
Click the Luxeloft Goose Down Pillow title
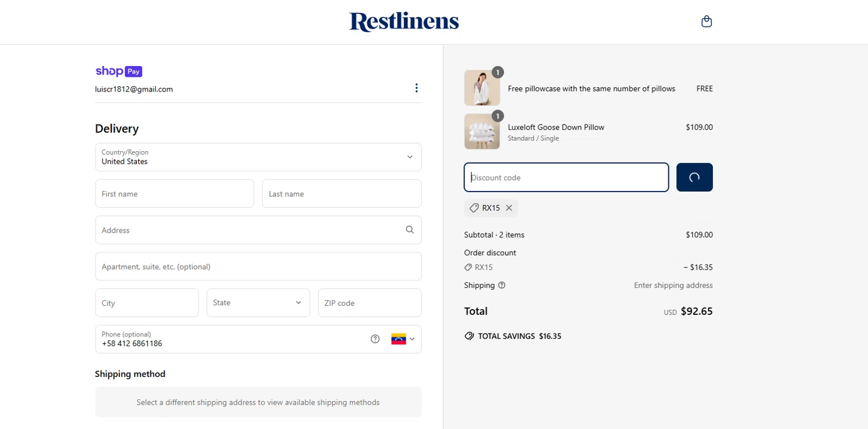(556, 127)
